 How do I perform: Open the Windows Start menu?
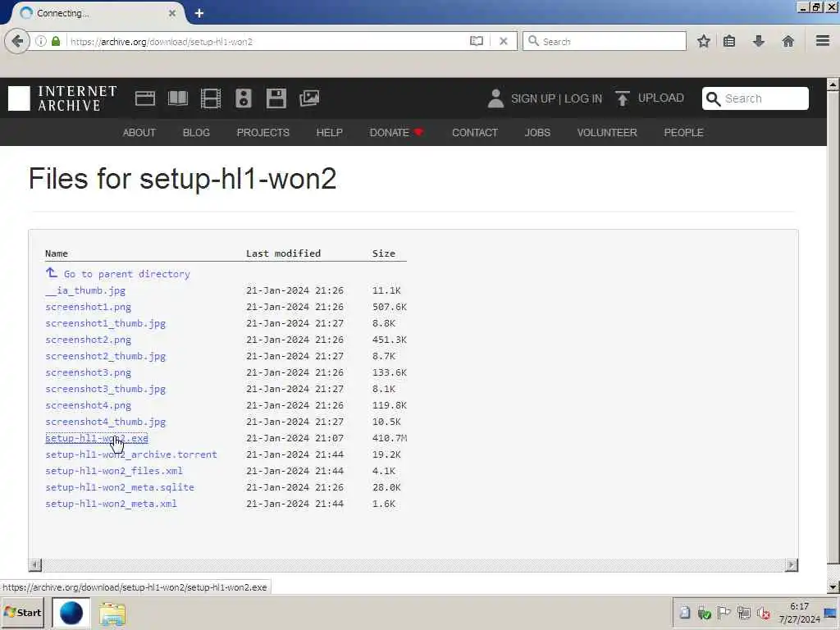[x=22, y=613]
